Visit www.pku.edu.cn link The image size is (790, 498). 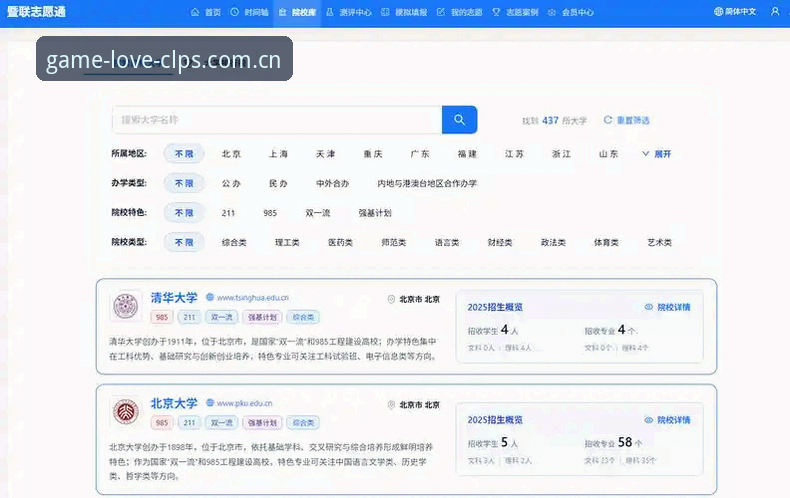tap(244, 403)
